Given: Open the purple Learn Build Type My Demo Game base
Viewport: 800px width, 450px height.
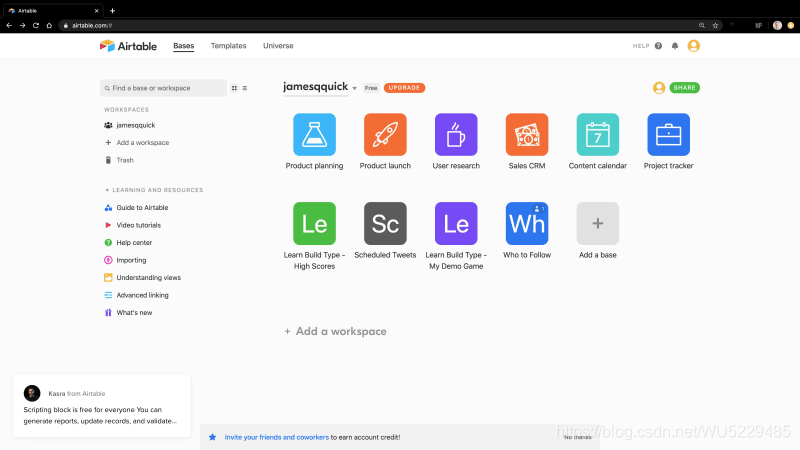Looking at the screenshot, I should [456, 223].
